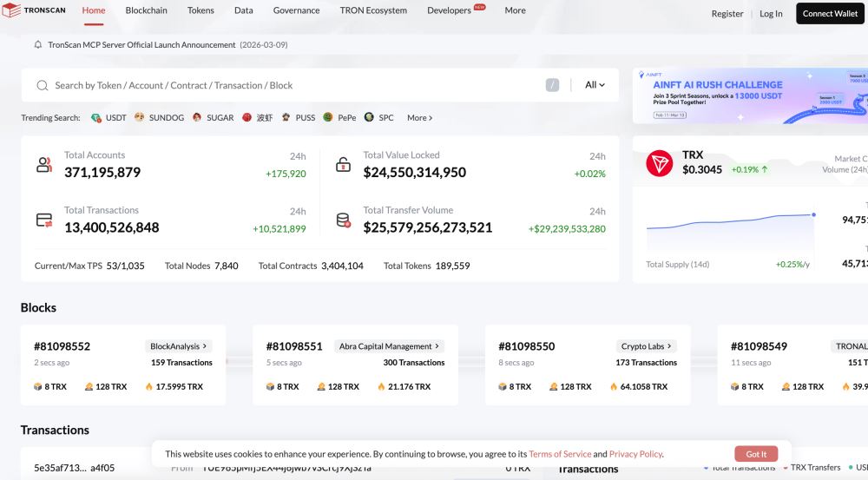Open Terms of Service link
The height and width of the screenshot is (480, 868).
tap(560, 454)
